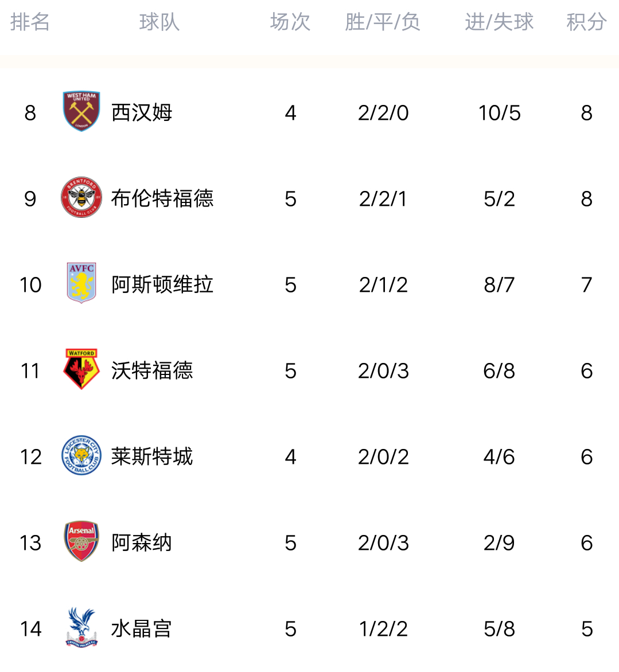Viewport: 619px width, 672px height.
Task: Click the 进/失球 column header
Action: [x=499, y=22]
